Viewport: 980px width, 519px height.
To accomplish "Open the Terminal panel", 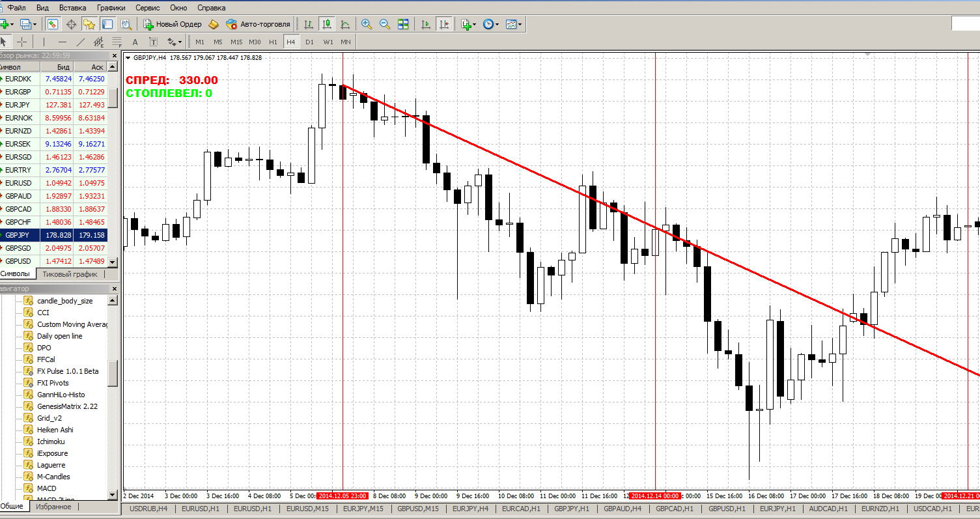I will (107, 24).
